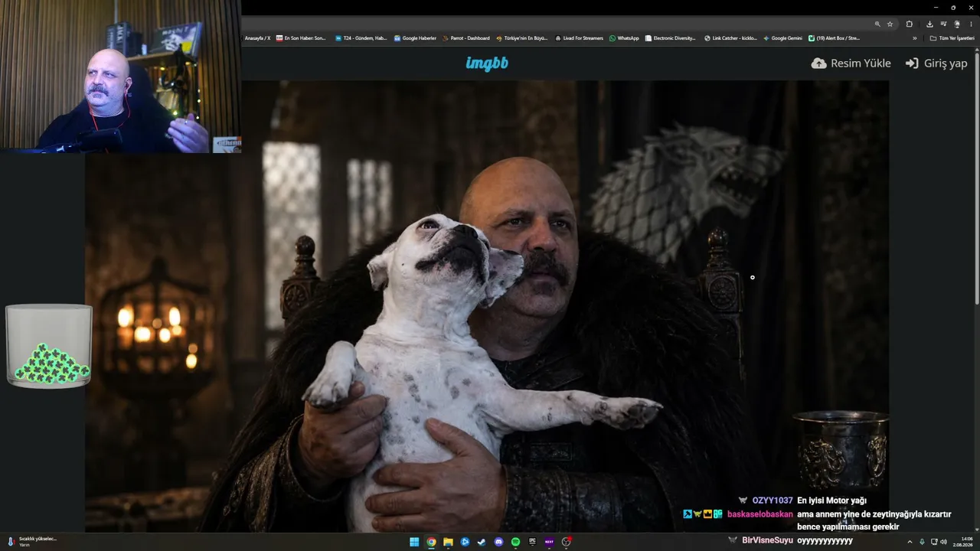This screenshot has height=551, width=980.
Task: Open the browser downloads icon
Action: 929,24
